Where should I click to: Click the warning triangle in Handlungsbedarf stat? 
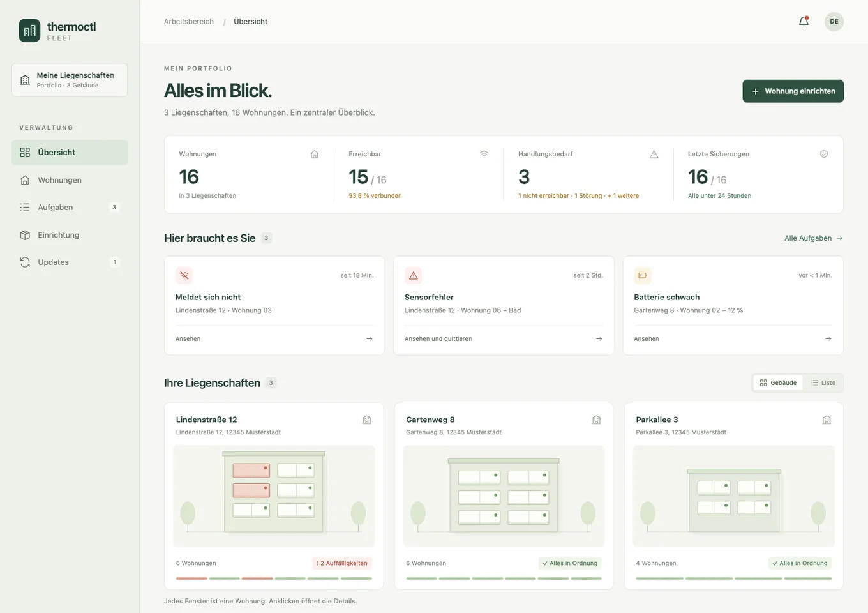[654, 154]
